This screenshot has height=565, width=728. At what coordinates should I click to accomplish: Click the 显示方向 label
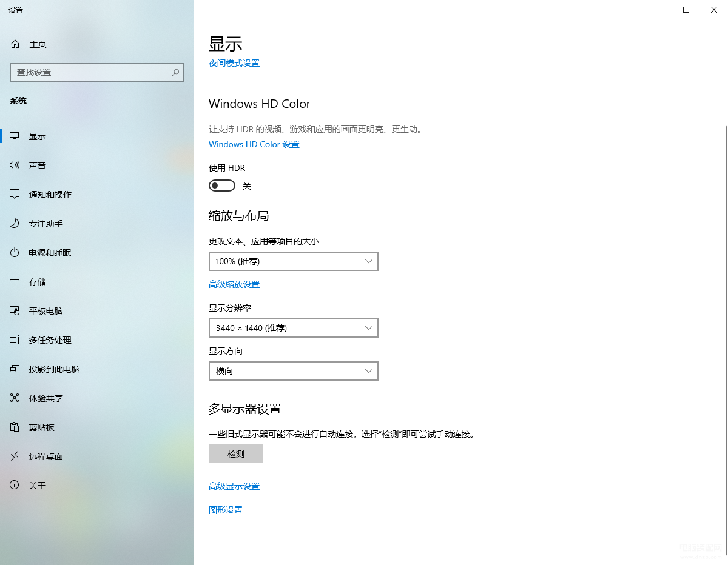[x=226, y=351]
